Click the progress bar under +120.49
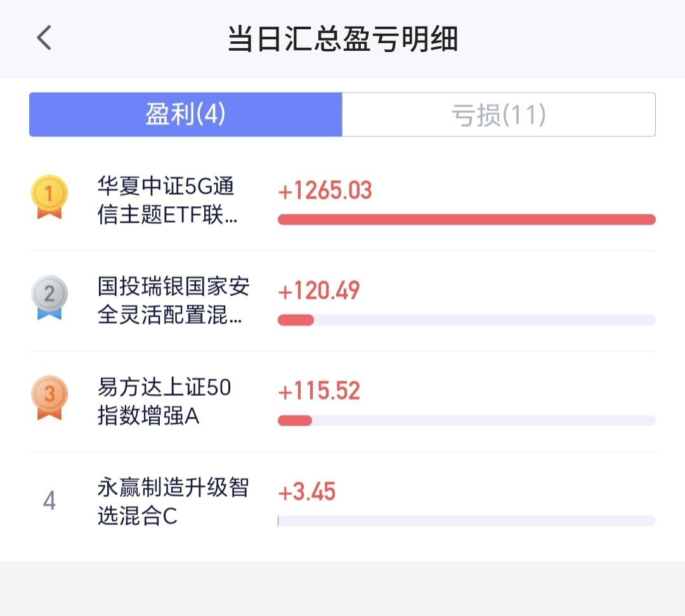 (x=466, y=320)
